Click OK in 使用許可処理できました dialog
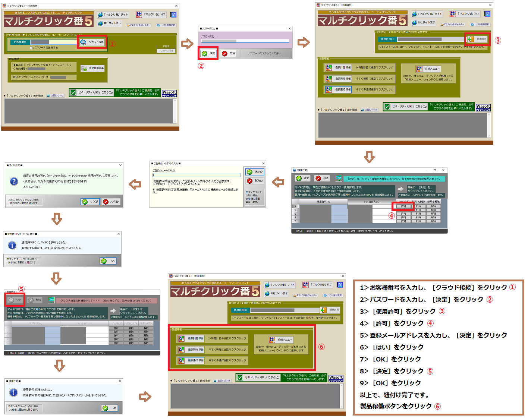The width and height of the screenshot is (528, 420). coord(110,408)
